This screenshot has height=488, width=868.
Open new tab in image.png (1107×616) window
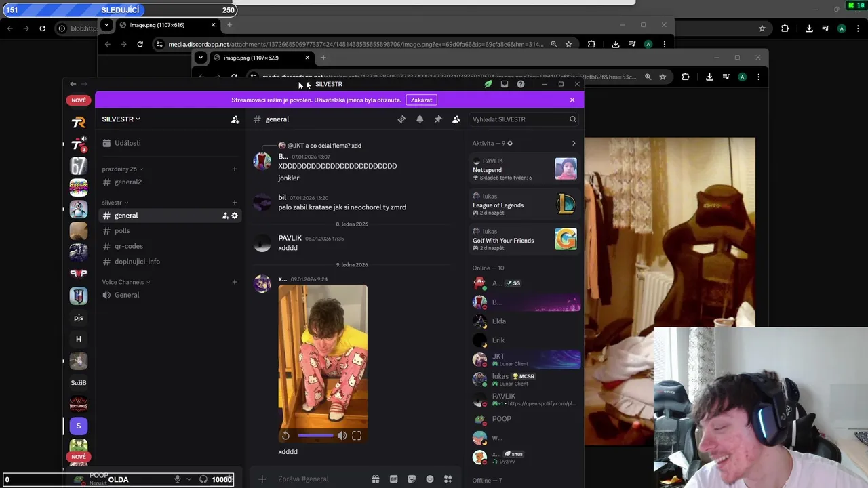tap(229, 25)
